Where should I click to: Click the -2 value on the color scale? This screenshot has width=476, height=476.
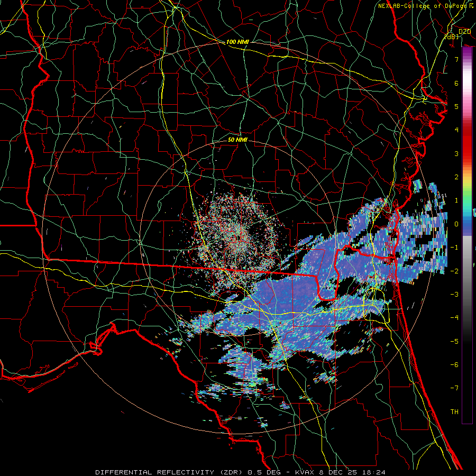454,271
